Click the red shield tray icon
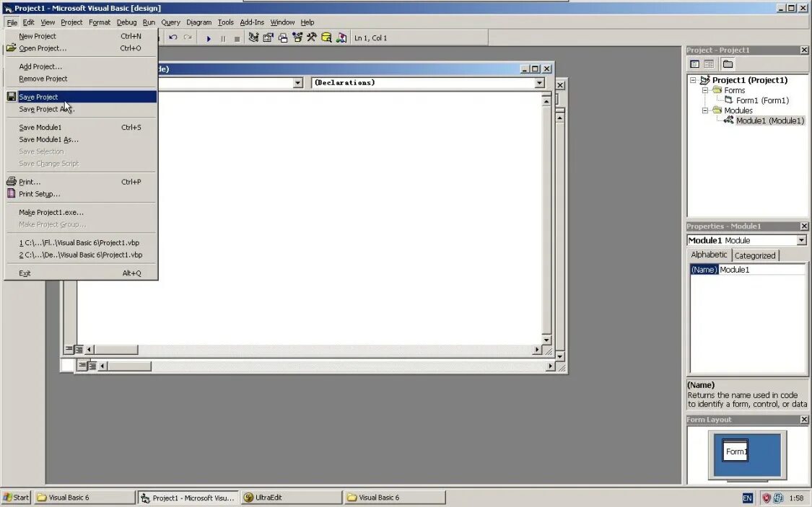Viewport: 812px width, 507px height. (x=767, y=498)
